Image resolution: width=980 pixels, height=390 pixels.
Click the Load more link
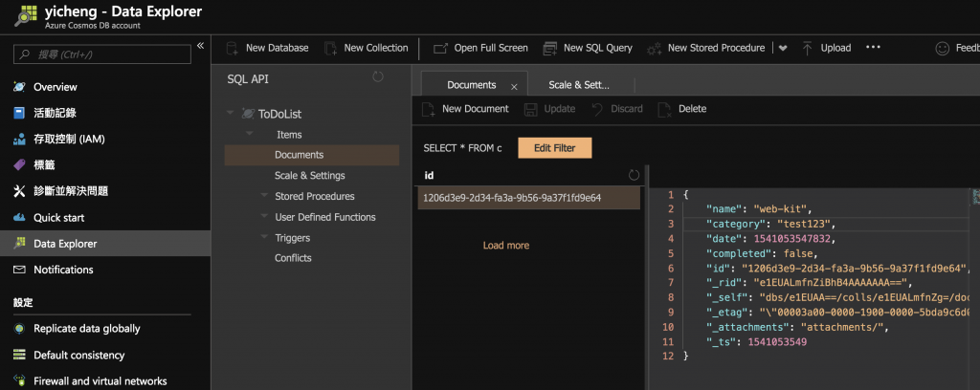click(x=505, y=246)
